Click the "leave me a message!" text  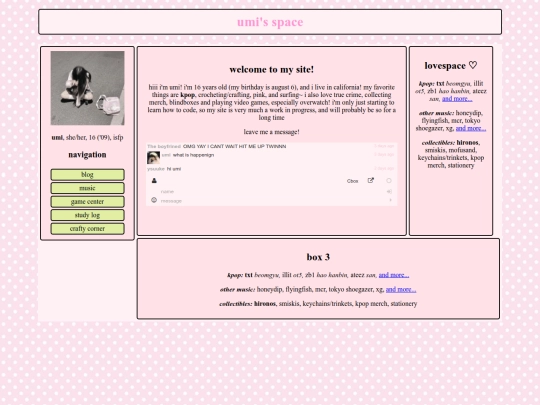tap(272, 132)
